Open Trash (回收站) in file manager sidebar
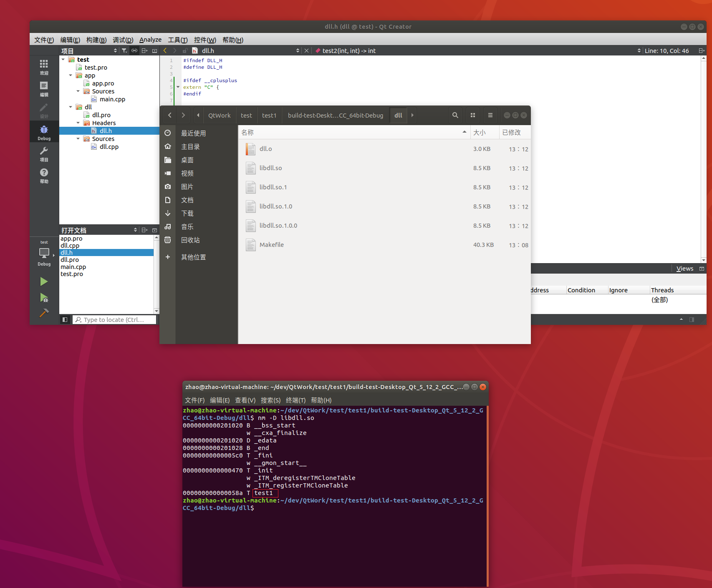Screen dimensions: 712x588 [199, 240]
